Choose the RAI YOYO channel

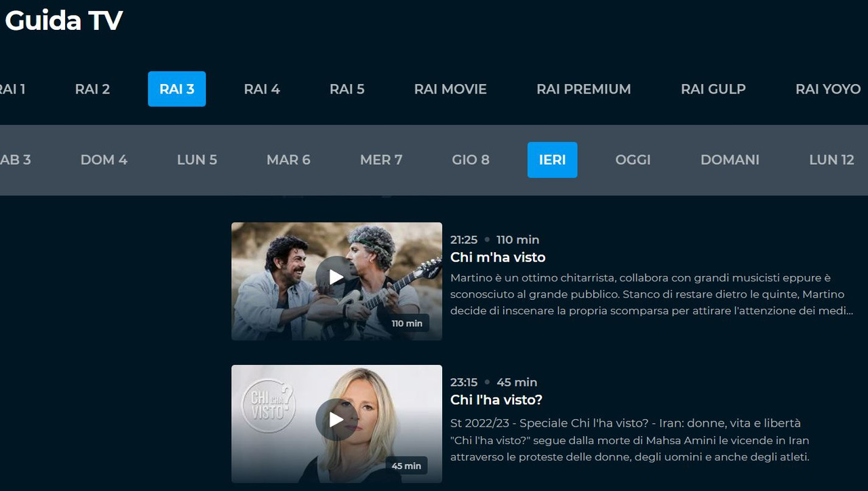tap(828, 89)
